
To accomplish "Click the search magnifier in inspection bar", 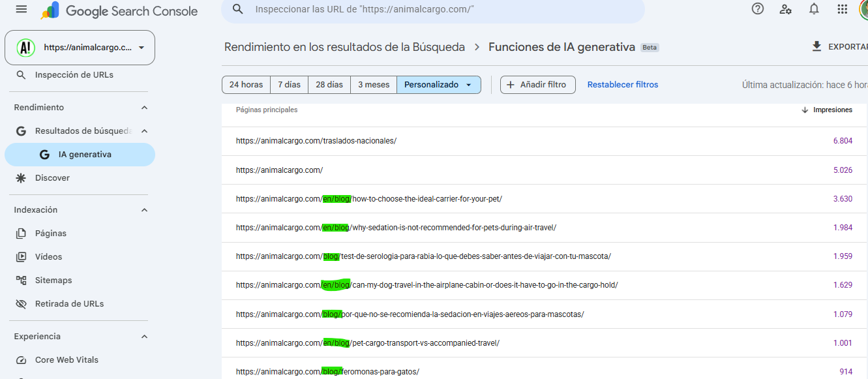I will pos(238,9).
